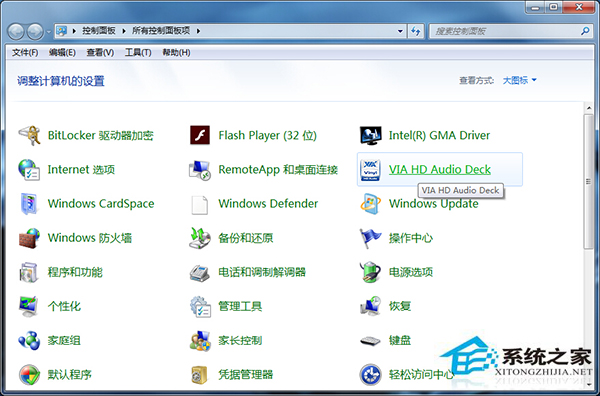Expand the arrow before 控制面板 breadcrumb
The height and width of the screenshot is (396, 600).
[74, 31]
